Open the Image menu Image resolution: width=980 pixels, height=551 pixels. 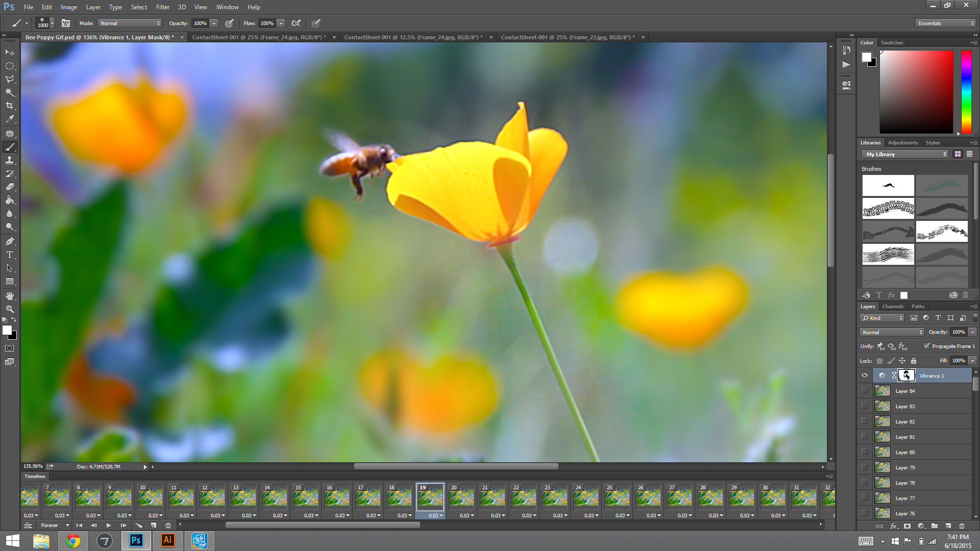(69, 7)
